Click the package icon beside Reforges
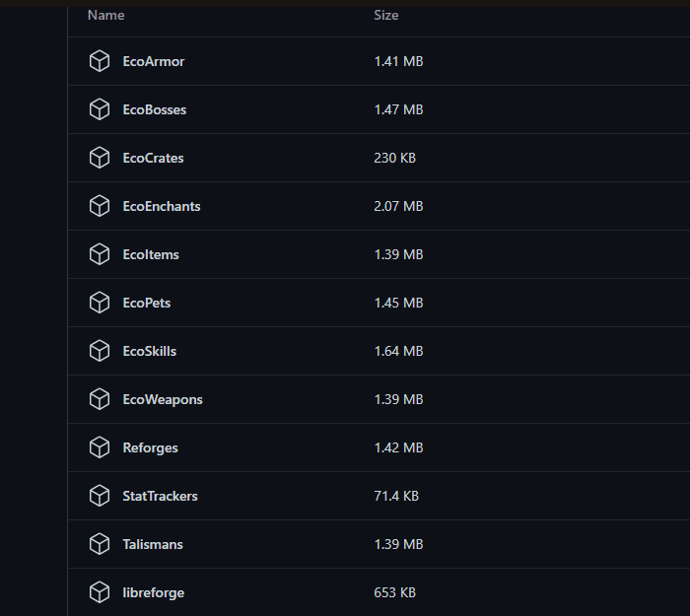690x616 pixels. pyautogui.click(x=99, y=447)
